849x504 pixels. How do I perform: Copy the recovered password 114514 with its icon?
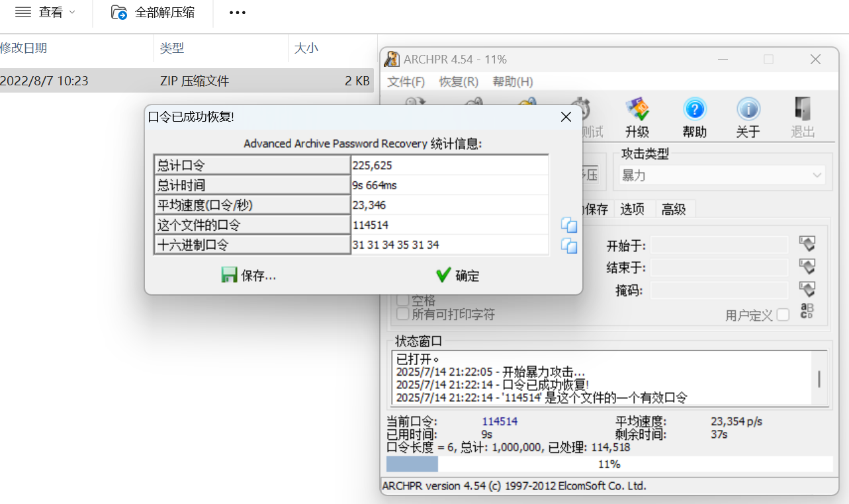569,225
